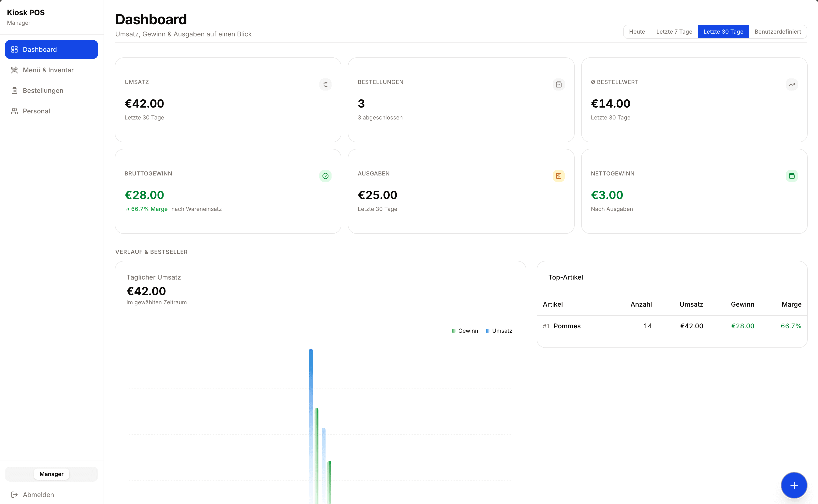Click Abmelden to log out

pos(51,495)
